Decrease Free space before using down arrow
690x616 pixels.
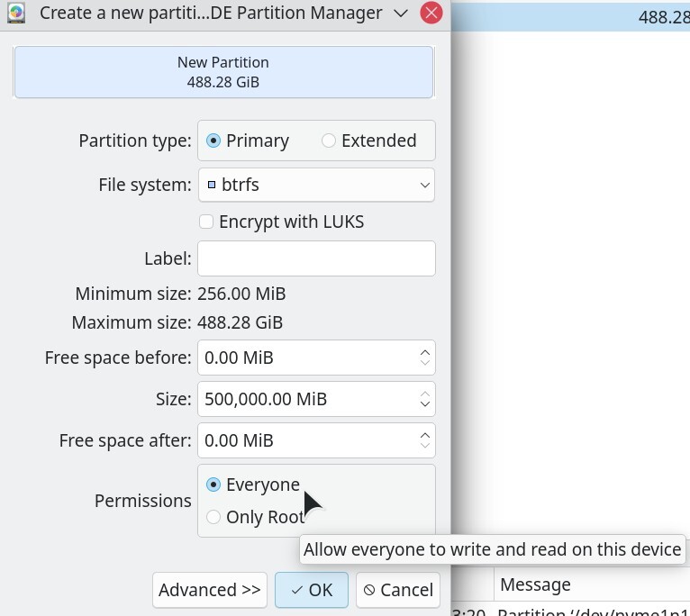pyautogui.click(x=425, y=363)
